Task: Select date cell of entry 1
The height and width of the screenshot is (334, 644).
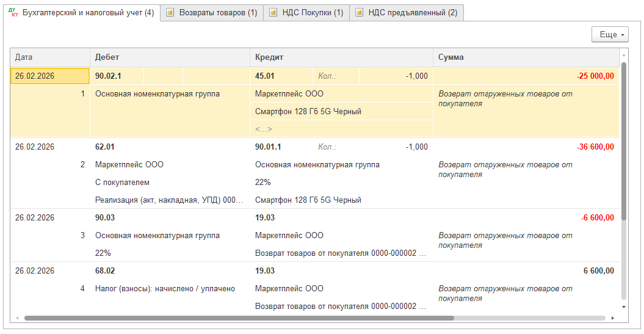Action: click(x=50, y=76)
